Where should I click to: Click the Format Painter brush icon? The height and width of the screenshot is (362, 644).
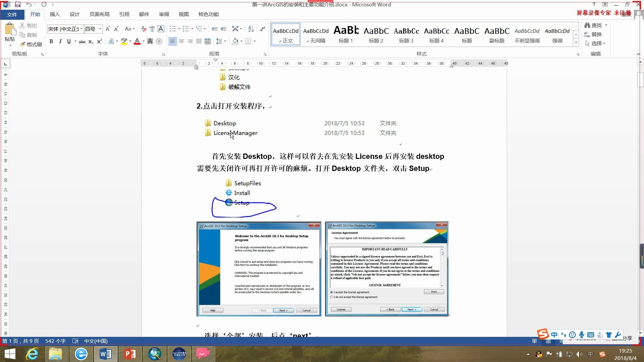coord(23,44)
